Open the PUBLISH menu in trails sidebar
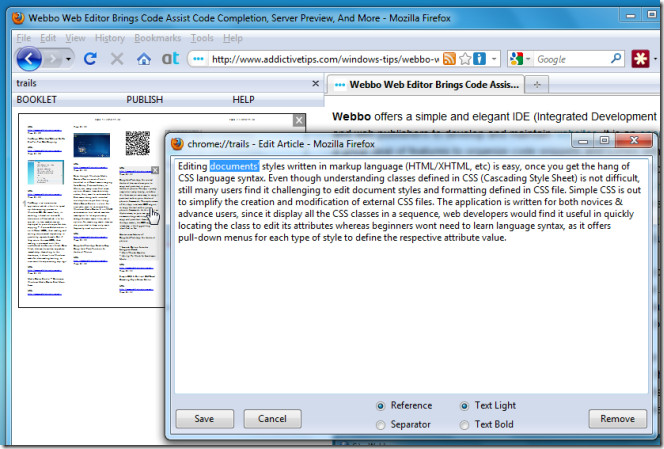The height and width of the screenshot is (449, 664). 144,100
